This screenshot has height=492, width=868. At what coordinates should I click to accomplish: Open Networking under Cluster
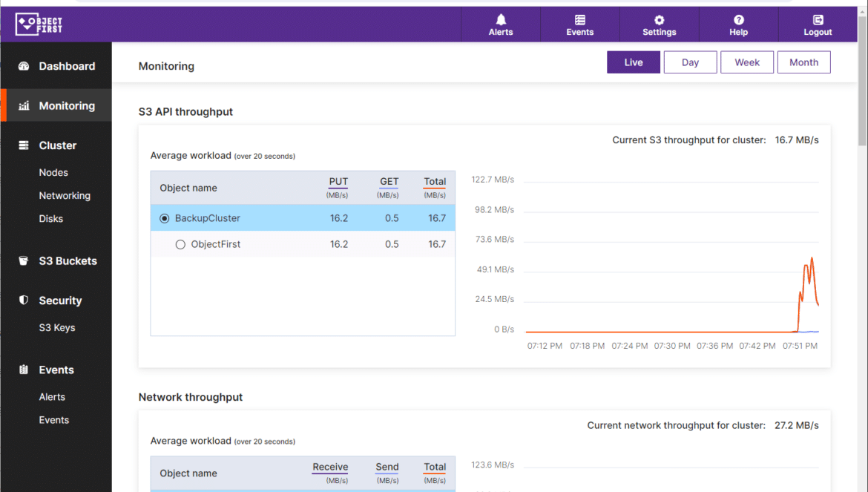point(65,196)
